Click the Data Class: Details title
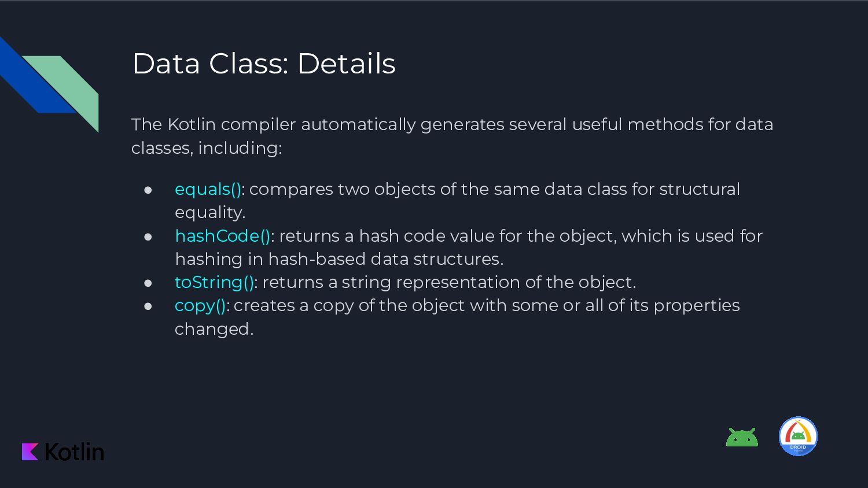The height and width of the screenshot is (488, 868). pyautogui.click(x=264, y=63)
